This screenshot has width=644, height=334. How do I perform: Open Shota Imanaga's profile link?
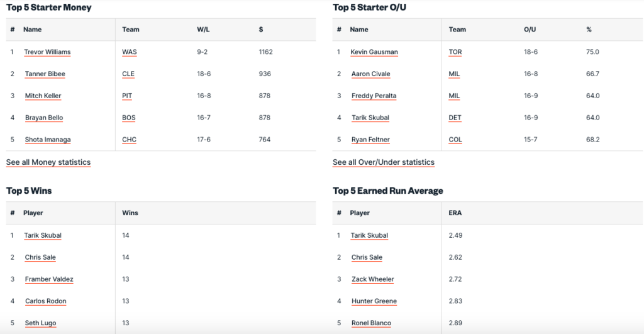pyautogui.click(x=48, y=140)
